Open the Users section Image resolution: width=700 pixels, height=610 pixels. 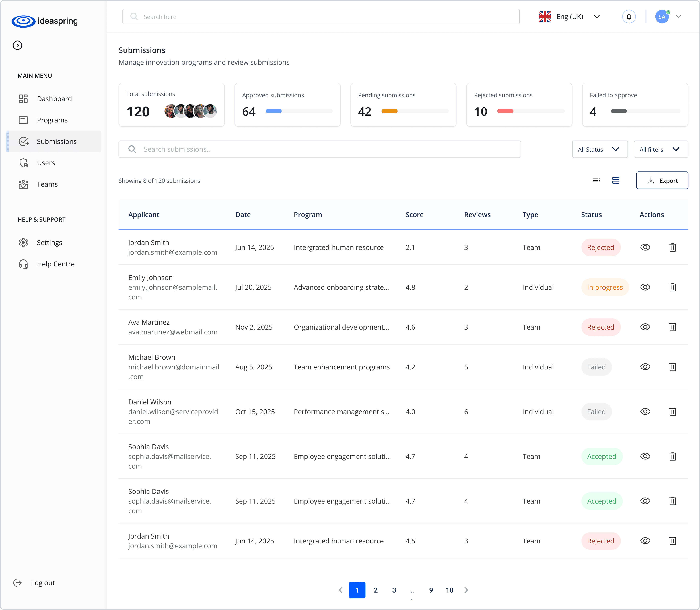(46, 163)
